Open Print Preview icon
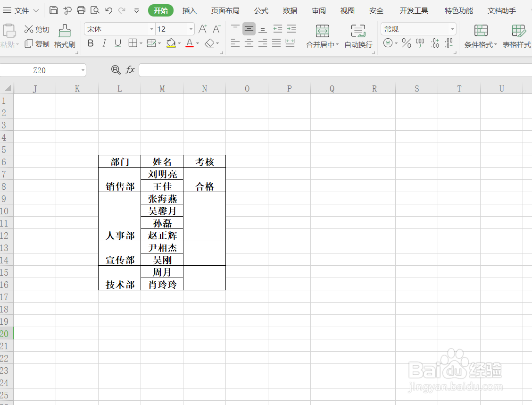The height and width of the screenshot is (405, 532). [95, 10]
